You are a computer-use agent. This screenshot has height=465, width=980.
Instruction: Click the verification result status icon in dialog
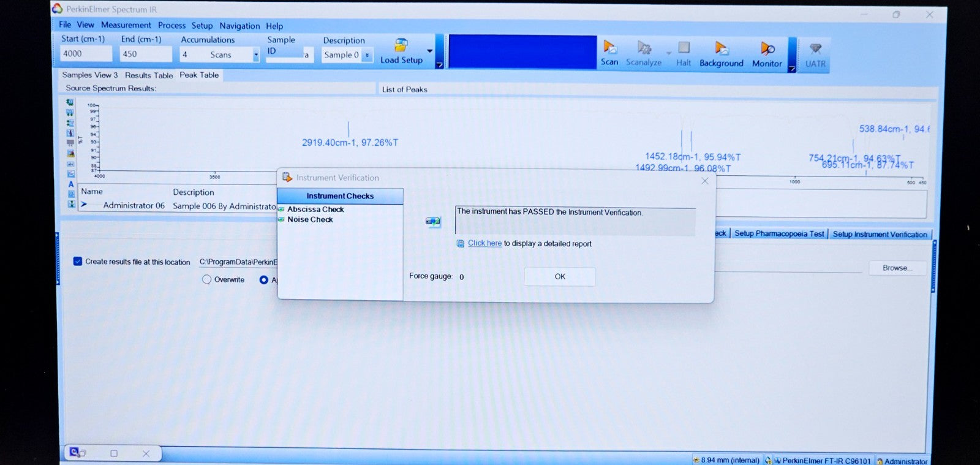pos(433,221)
